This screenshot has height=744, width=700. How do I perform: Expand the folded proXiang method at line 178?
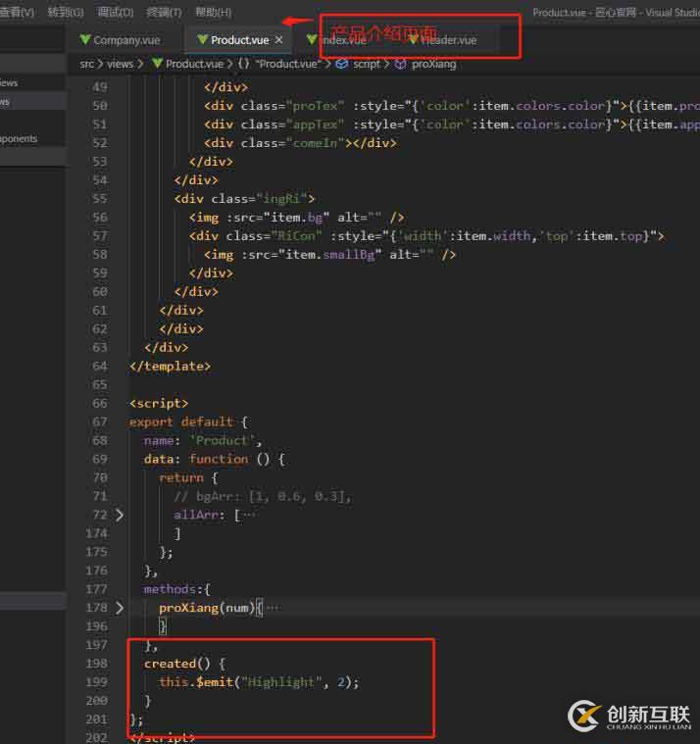point(120,608)
